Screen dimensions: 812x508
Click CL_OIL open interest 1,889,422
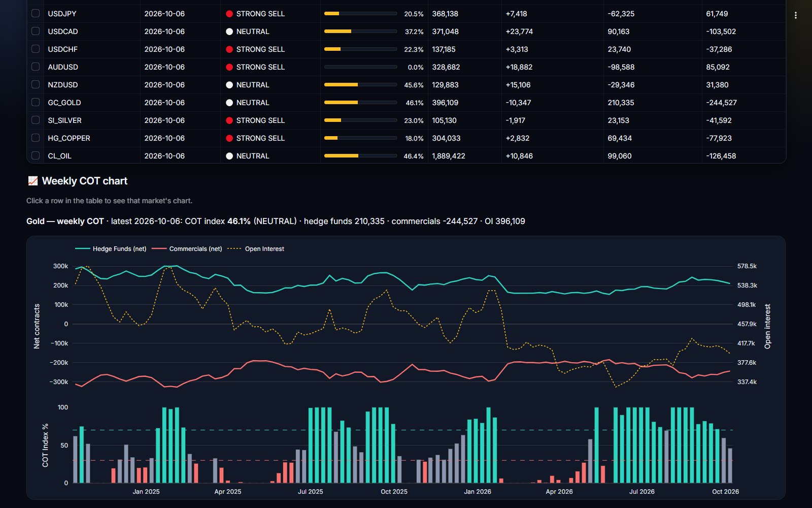click(449, 156)
